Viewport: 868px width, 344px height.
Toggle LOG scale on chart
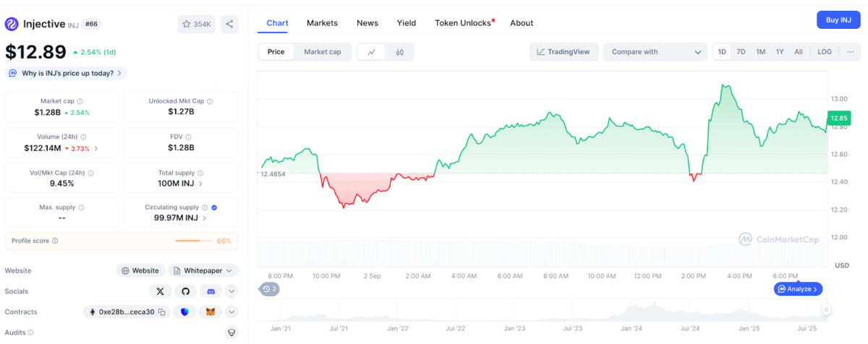coord(825,52)
